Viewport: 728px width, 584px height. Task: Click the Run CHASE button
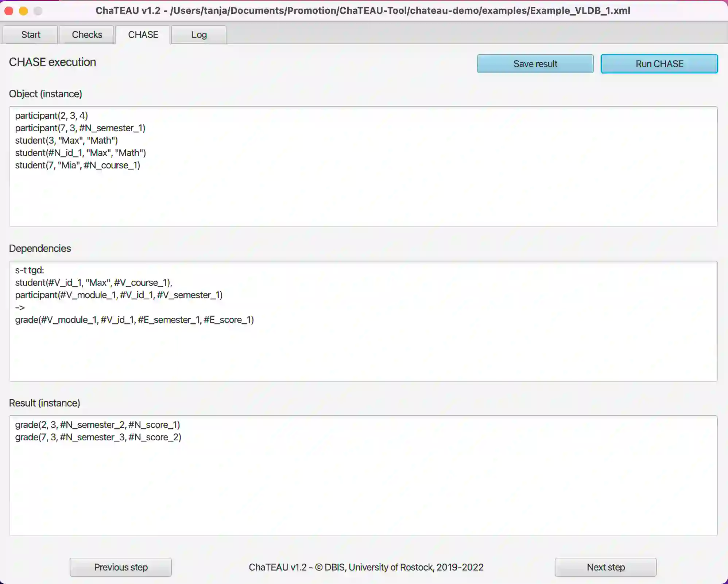pyautogui.click(x=659, y=64)
